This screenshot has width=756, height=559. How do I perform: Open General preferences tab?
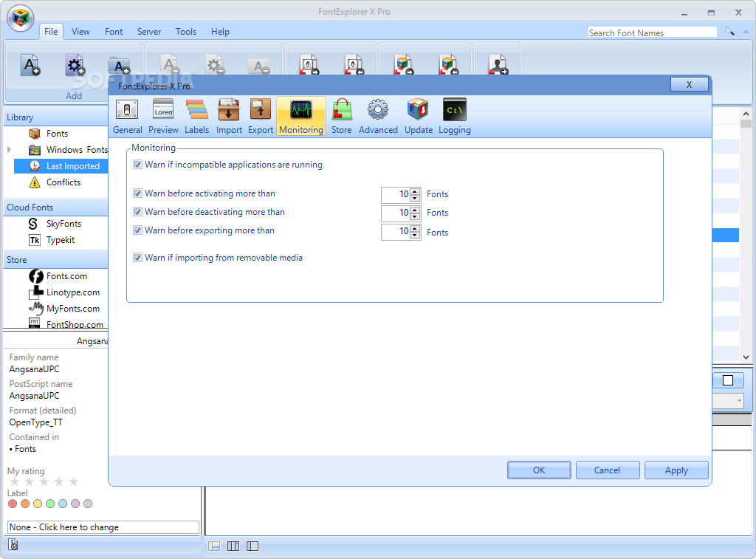(x=127, y=116)
